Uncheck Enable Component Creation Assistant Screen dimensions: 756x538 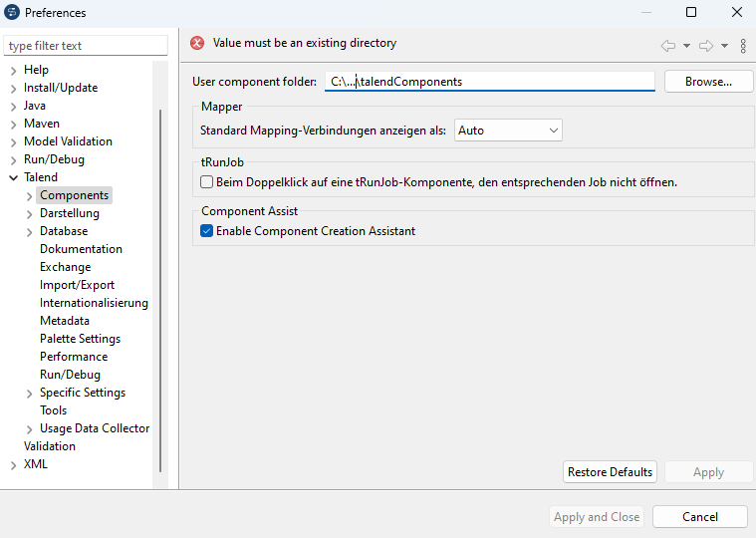[207, 231]
